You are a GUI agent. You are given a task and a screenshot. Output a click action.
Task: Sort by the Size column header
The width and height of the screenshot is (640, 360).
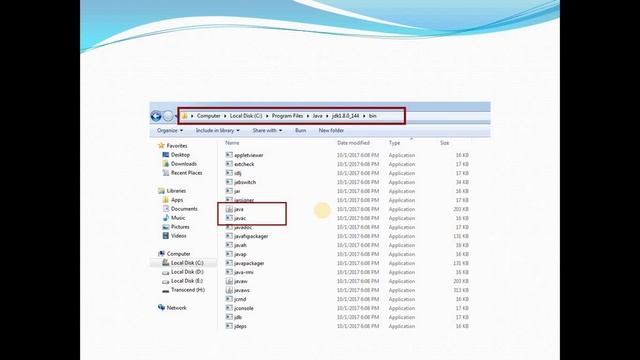444,143
